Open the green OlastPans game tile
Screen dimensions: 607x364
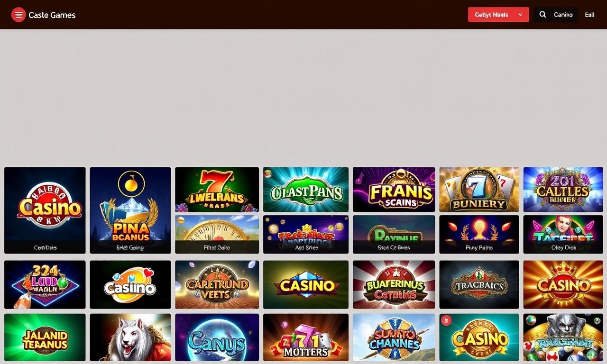(x=306, y=189)
